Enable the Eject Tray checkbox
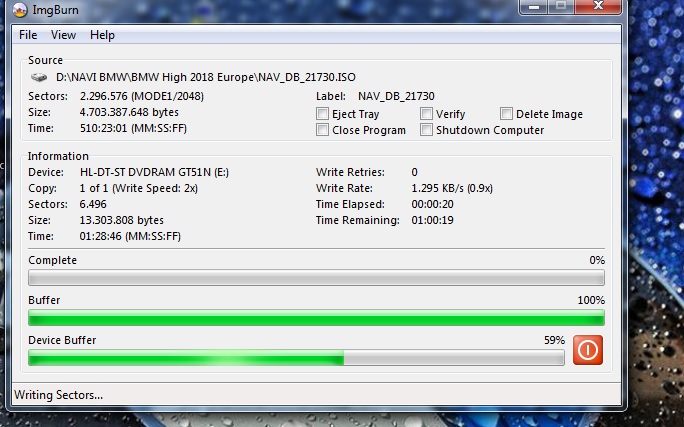This screenshot has width=684, height=427. [322, 114]
